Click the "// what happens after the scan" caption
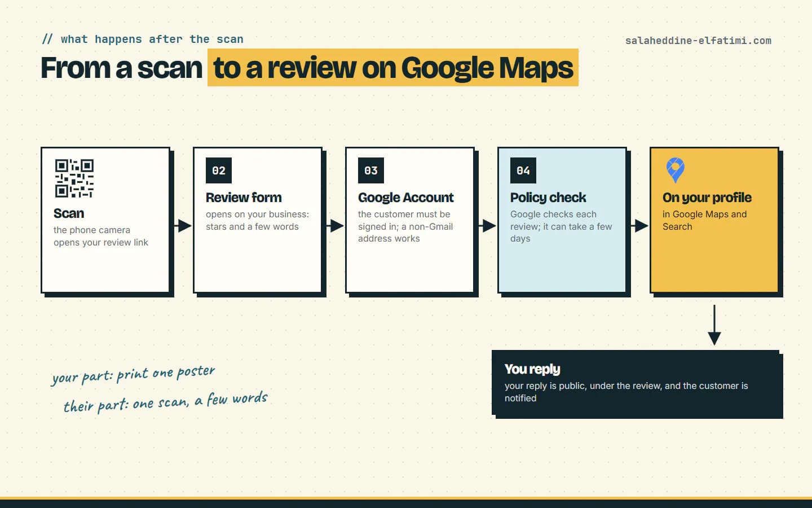 (143, 39)
